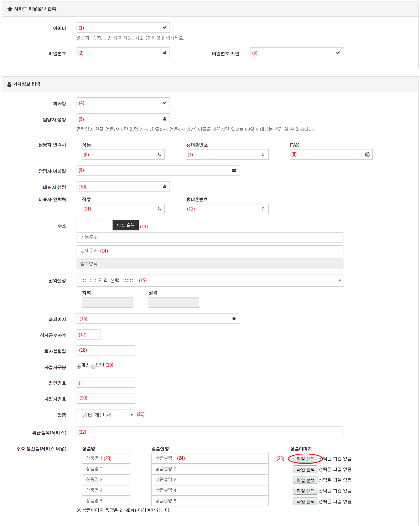
Task: Select the 법인 radio button
Action: click(x=93, y=367)
